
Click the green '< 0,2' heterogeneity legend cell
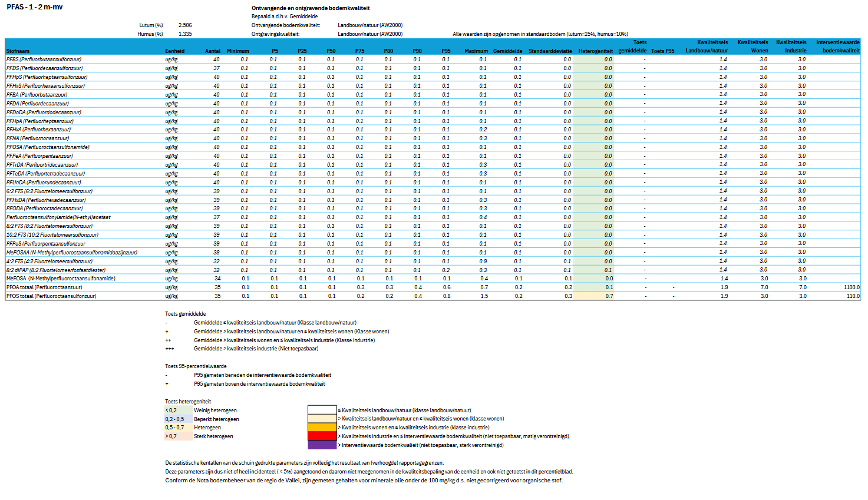[178, 410]
